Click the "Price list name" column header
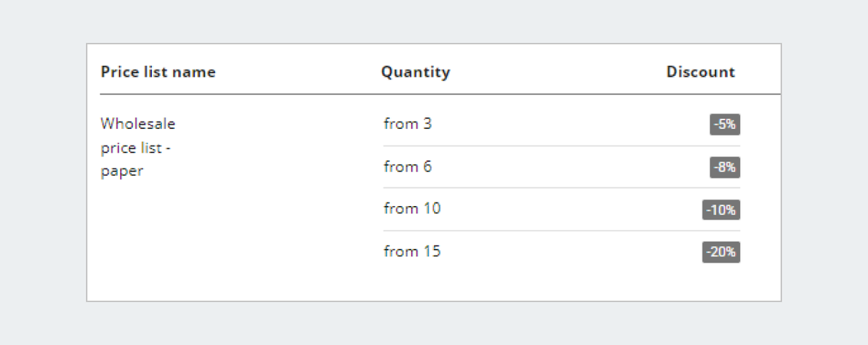The image size is (868, 345). [158, 72]
